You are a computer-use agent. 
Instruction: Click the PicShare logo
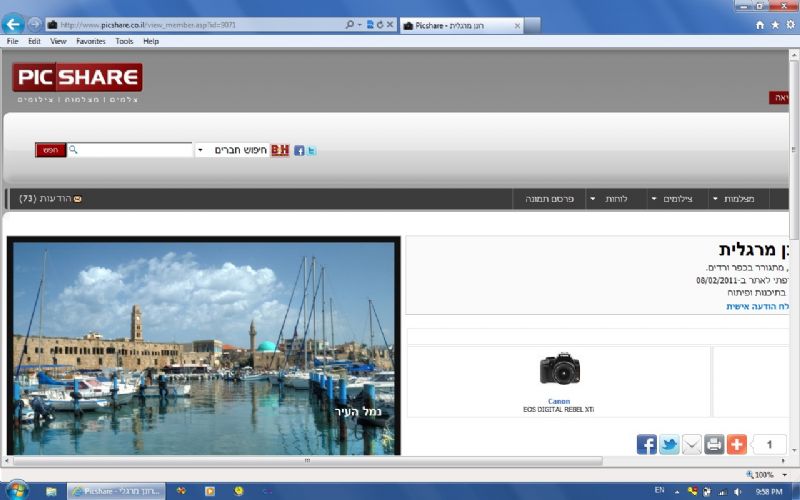[x=77, y=78]
